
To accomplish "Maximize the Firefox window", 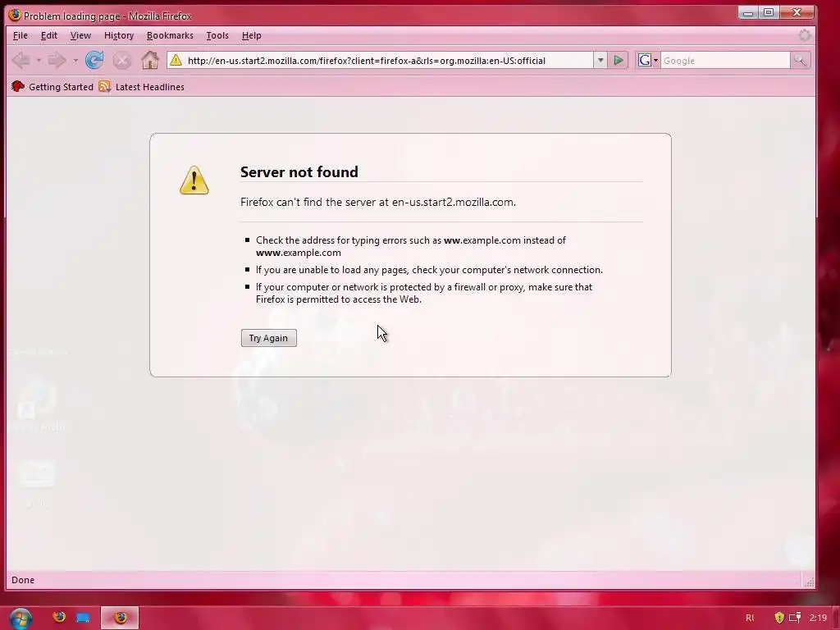I will tap(769, 12).
